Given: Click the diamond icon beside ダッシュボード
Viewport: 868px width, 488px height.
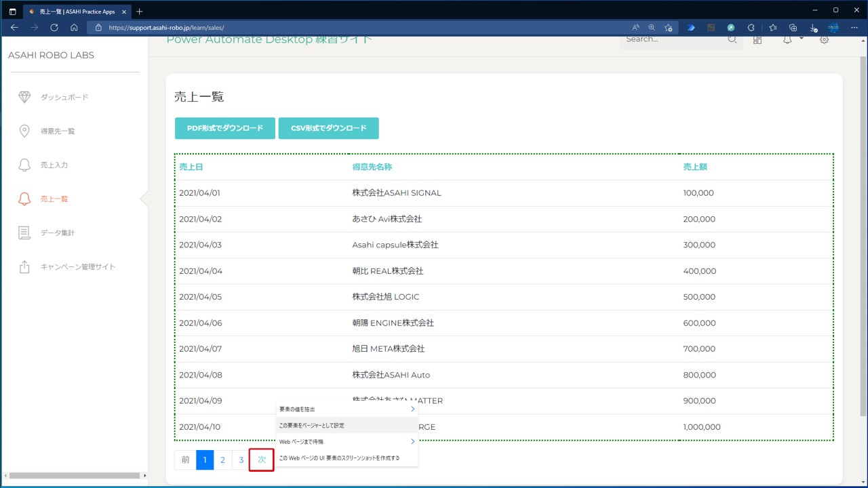Looking at the screenshot, I should tap(24, 97).
